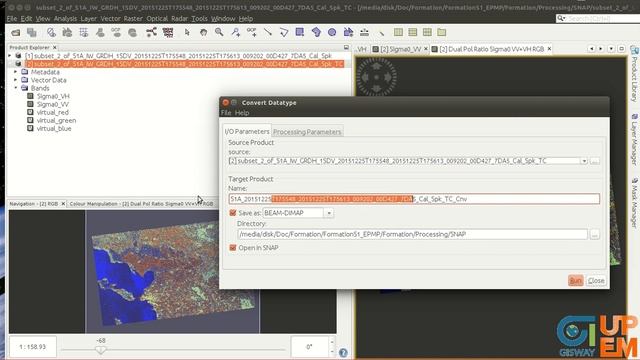Select the virtual_green band
This screenshot has width=640, height=360.
click(56, 120)
